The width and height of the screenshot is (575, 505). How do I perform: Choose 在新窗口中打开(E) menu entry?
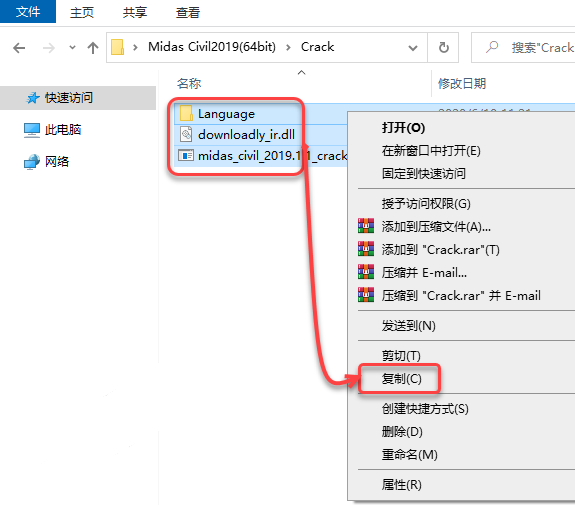coord(461,151)
